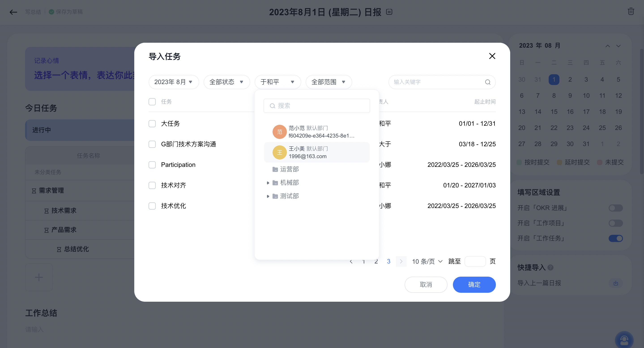Check the 技术优化 checkbox
Screen dimensions: 644x348
(x=152, y=206)
